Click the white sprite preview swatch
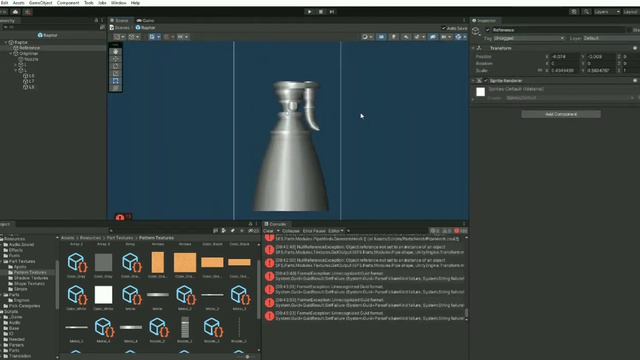The width and height of the screenshot is (640, 360). click(480, 92)
